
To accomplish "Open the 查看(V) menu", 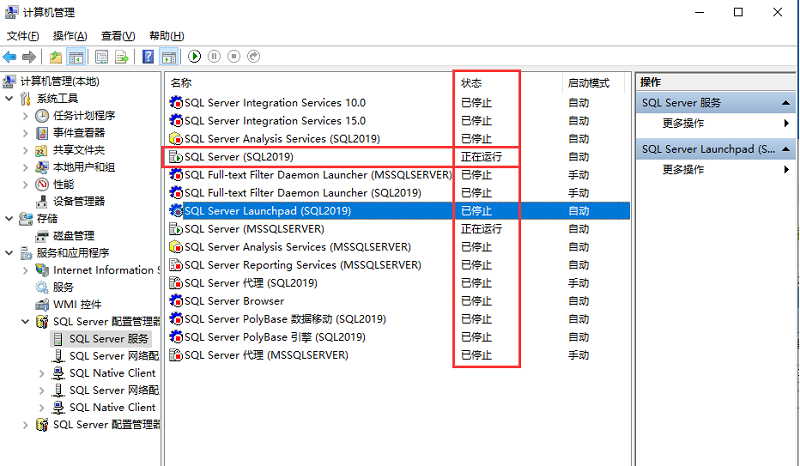I will (x=118, y=36).
